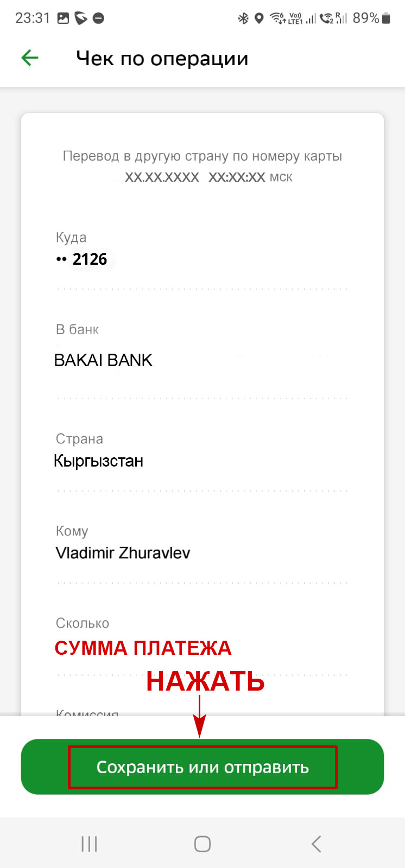Tap the Чек по операции title
Viewport: 405px width, 868px height.
click(x=162, y=58)
